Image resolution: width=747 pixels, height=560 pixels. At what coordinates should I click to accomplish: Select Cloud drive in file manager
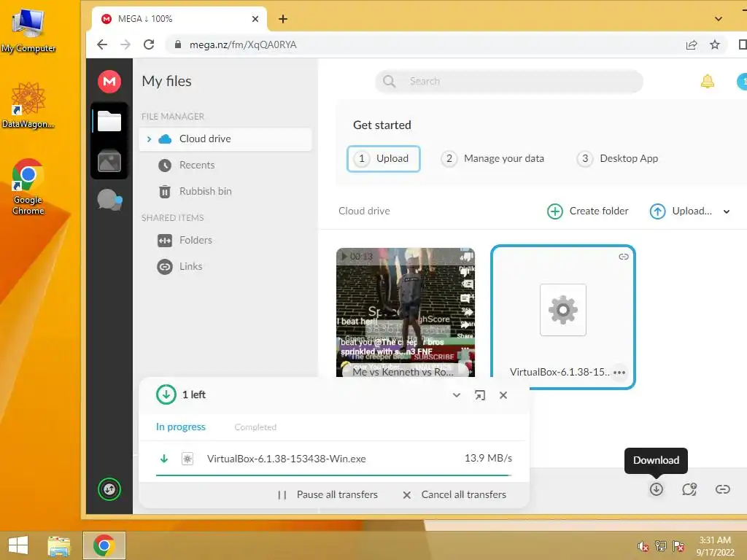tap(225, 139)
